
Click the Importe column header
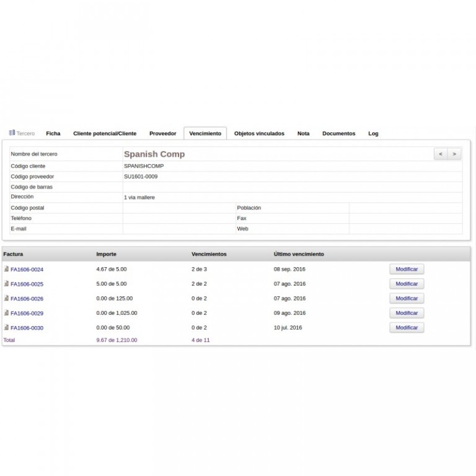tap(106, 254)
